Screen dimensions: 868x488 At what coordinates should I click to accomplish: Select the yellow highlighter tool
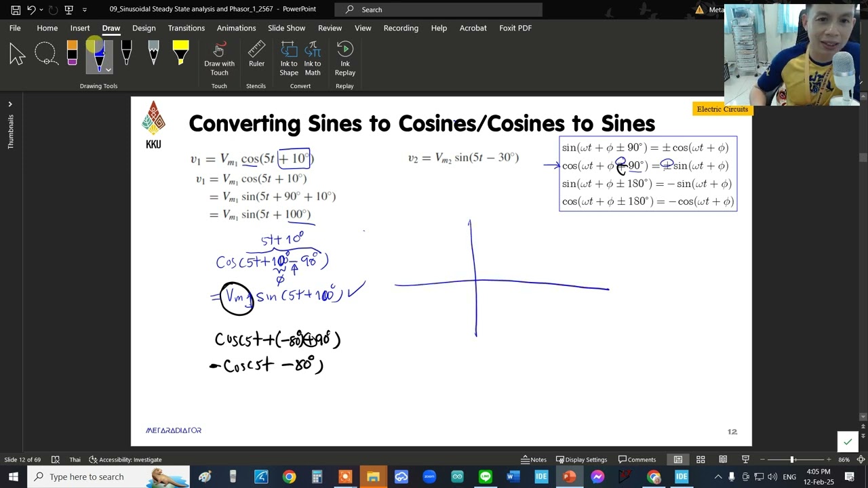(180, 54)
